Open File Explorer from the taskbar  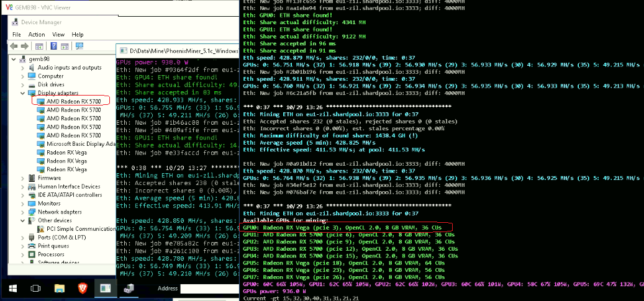(x=60, y=289)
